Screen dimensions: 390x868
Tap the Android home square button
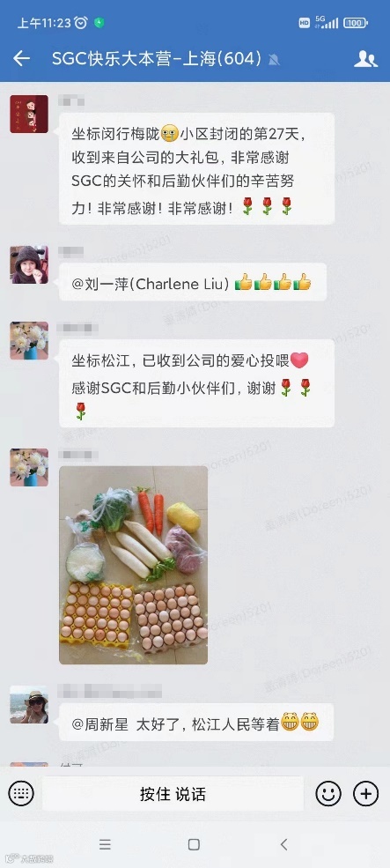(x=194, y=844)
